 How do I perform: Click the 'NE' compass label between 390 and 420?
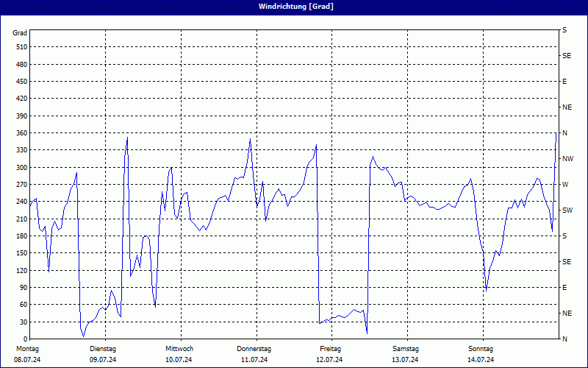tap(567, 107)
